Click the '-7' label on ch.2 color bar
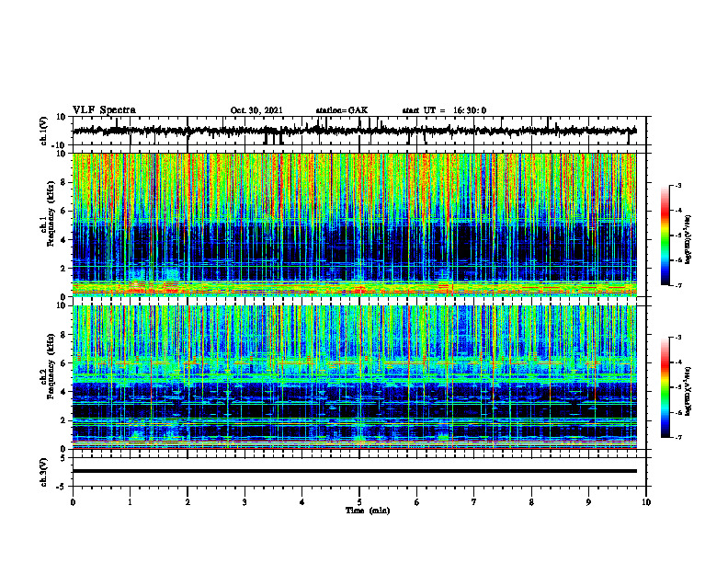This screenshot has height=563, width=728. [678, 437]
